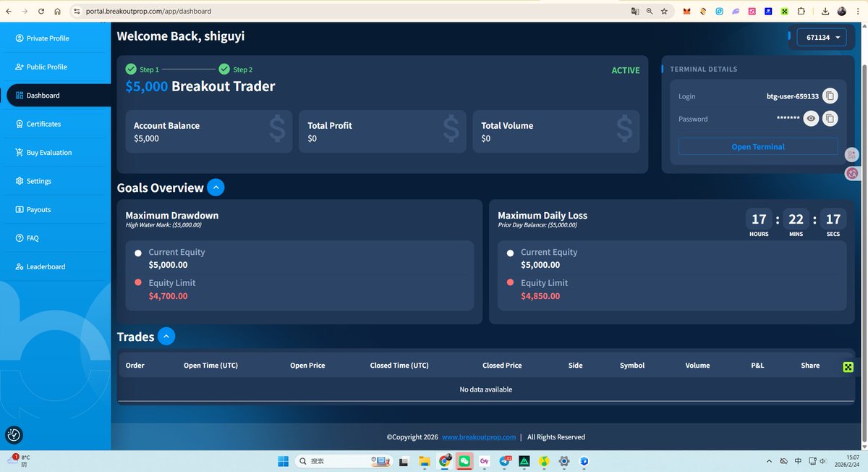The height and width of the screenshot is (472, 868).
Task: Open the taskbar Settings gear app
Action: click(564, 461)
